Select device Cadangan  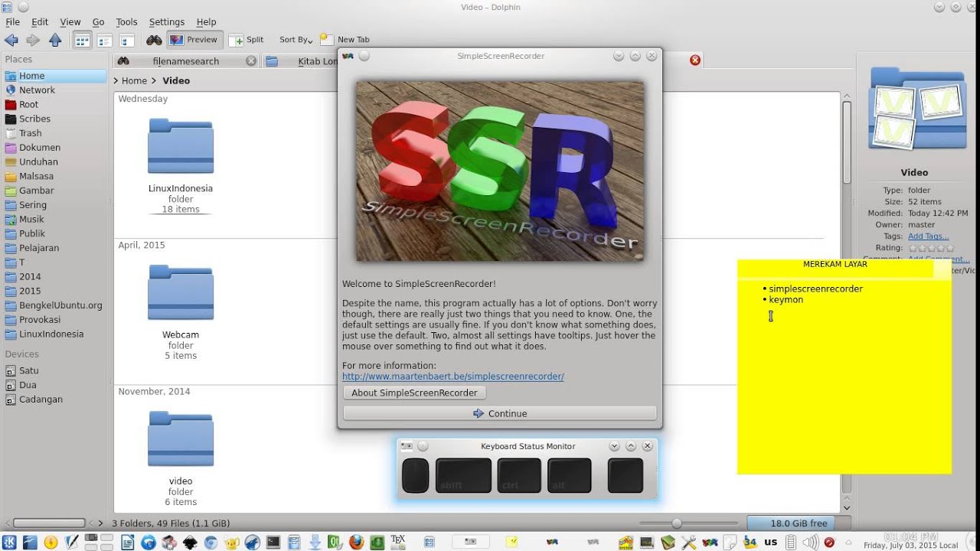(54, 399)
